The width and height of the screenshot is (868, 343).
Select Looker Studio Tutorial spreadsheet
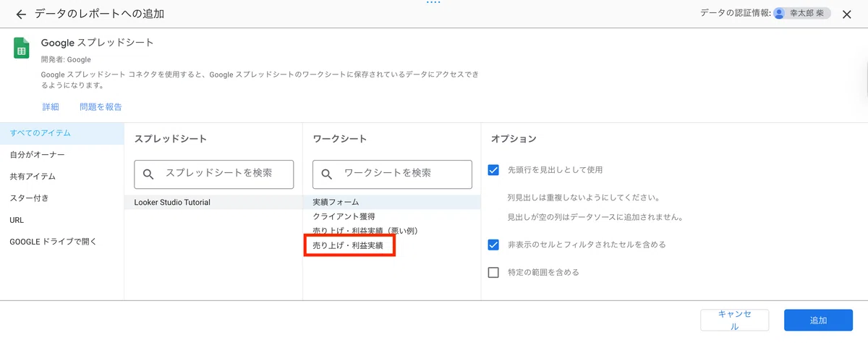coord(213,203)
